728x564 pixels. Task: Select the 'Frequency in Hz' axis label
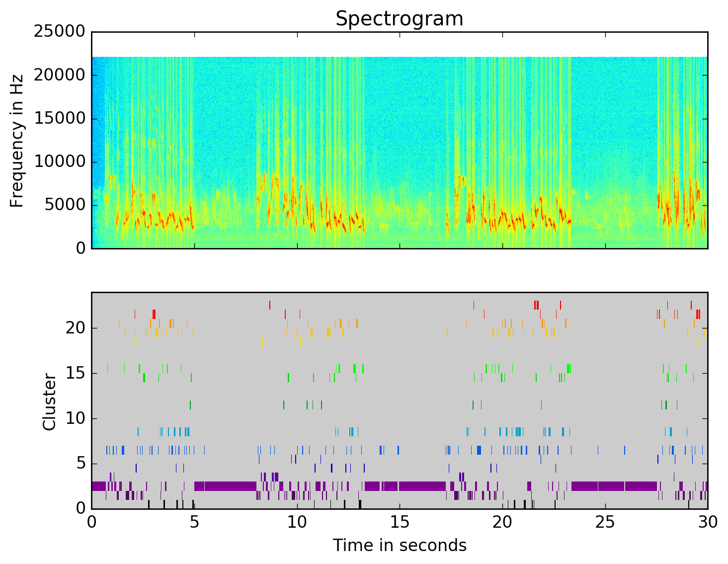(x=17, y=140)
